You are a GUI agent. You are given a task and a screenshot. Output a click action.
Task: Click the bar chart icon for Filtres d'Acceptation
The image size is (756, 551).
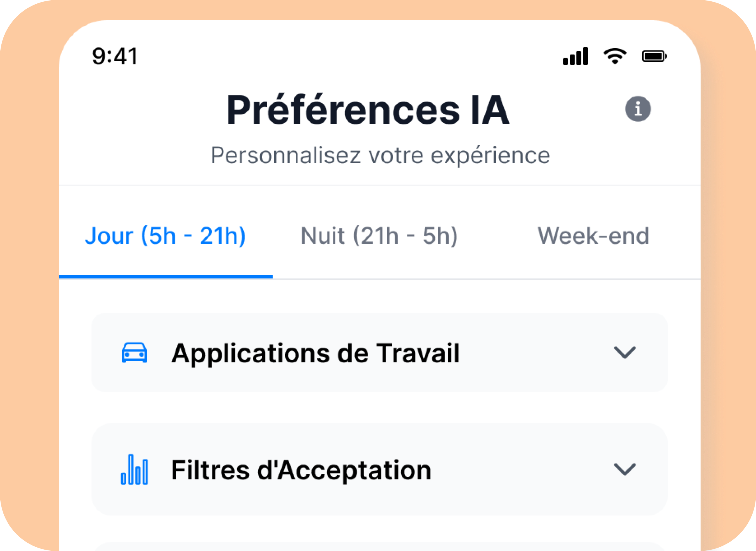[134, 469]
